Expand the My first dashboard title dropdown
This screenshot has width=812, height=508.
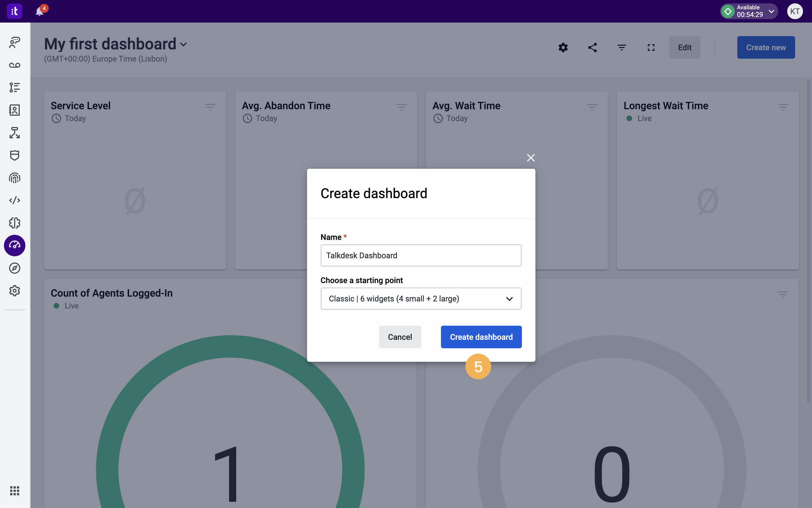coord(184,44)
